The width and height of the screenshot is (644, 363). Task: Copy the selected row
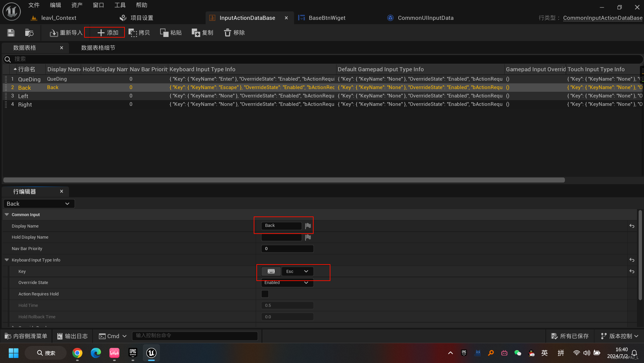point(139,33)
